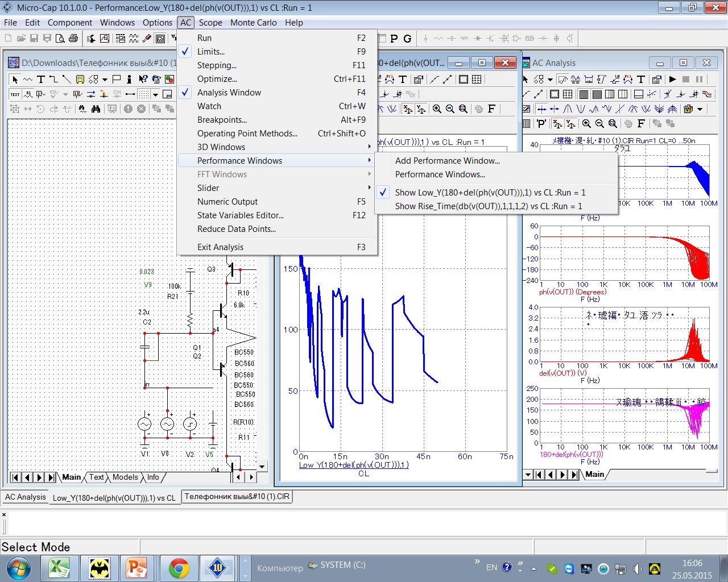
Task: Click the EN language indicator in system tray
Action: tap(491, 567)
